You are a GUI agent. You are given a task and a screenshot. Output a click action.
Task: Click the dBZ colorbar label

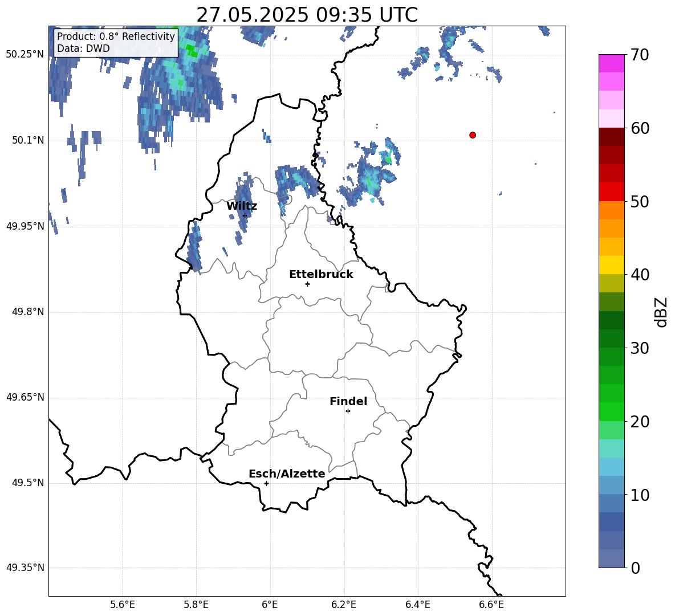pos(661,312)
